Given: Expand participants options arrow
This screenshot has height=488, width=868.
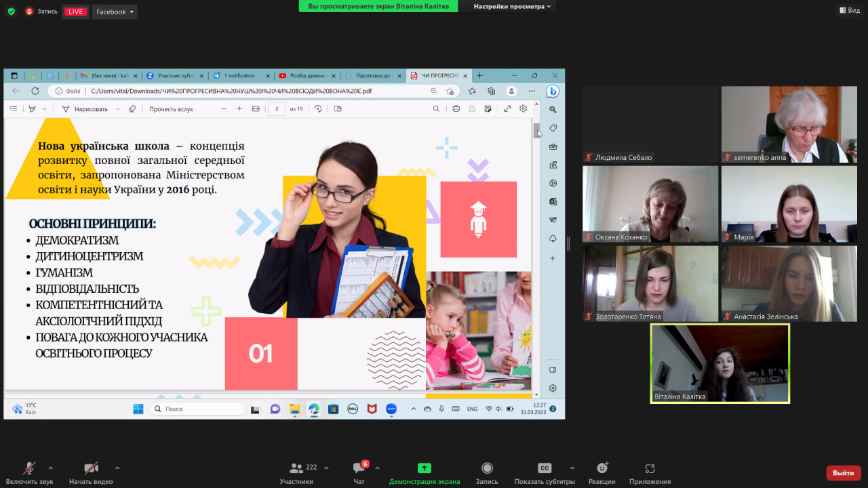Looking at the screenshot, I should tap(326, 468).
